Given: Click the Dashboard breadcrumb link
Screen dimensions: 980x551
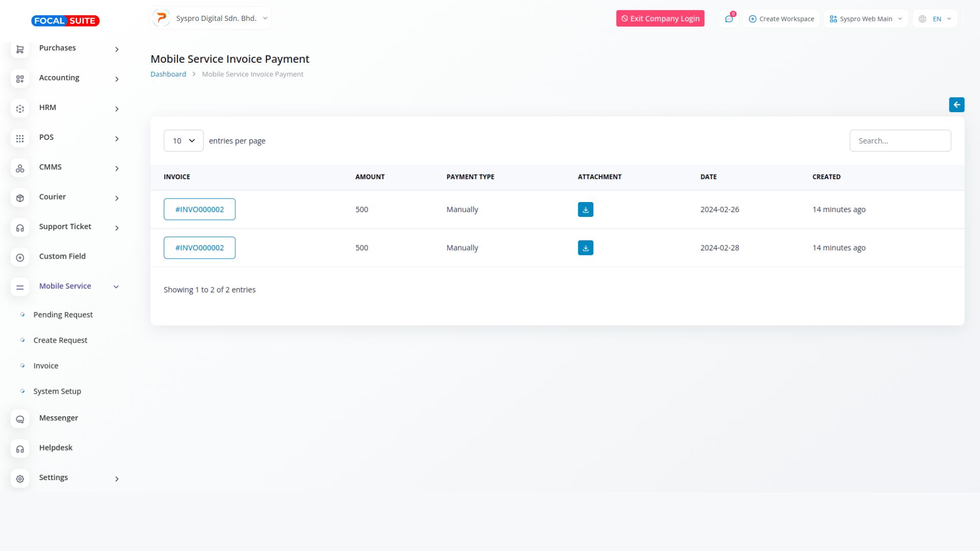Looking at the screenshot, I should [168, 74].
